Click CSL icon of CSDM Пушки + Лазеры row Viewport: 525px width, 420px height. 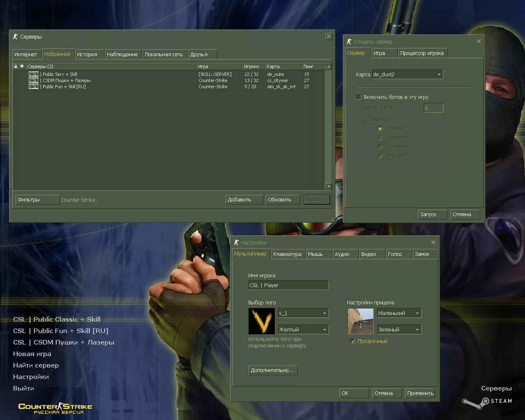34,80
